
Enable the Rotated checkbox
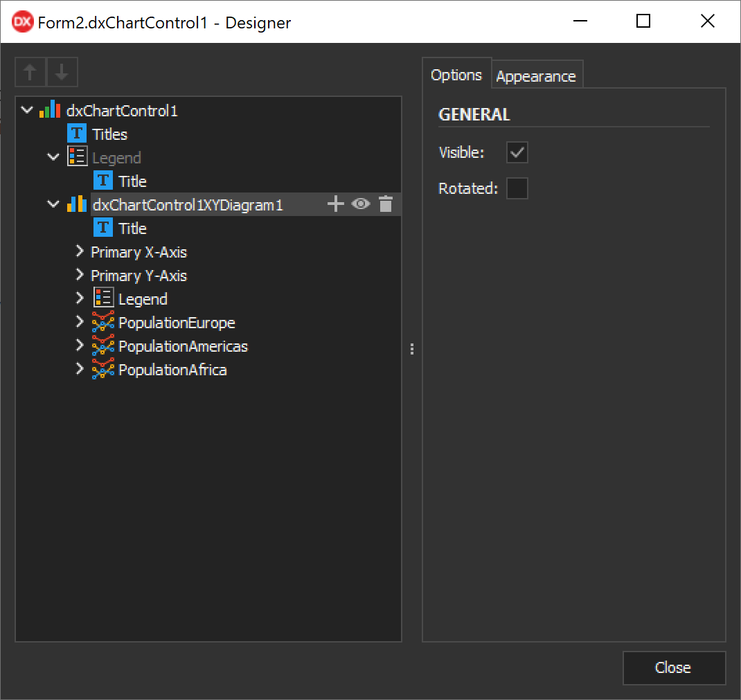tap(517, 188)
